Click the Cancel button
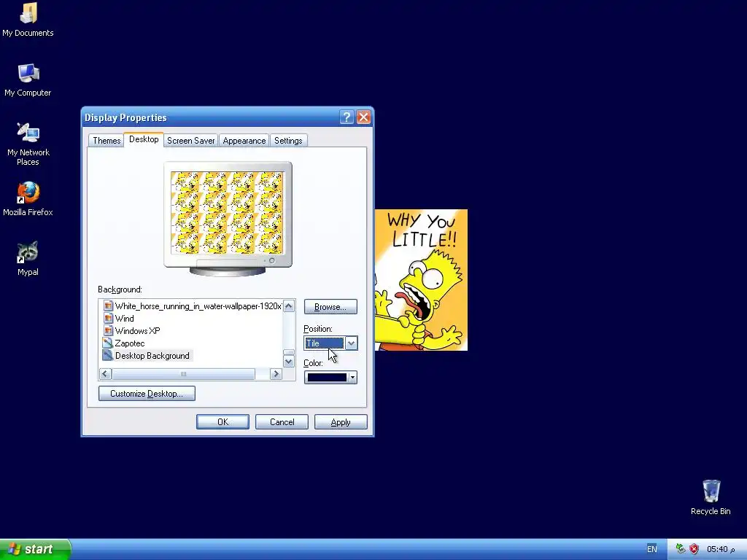The height and width of the screenshot is (560, 747). [282, 422]
